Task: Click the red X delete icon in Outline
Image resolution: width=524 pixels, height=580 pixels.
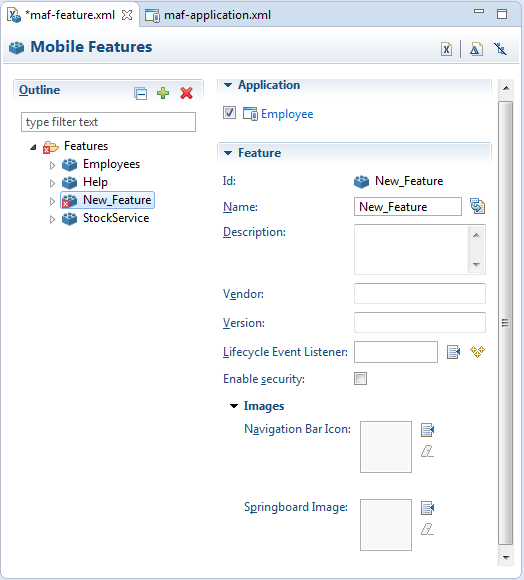Action: (x=186, y=93)
